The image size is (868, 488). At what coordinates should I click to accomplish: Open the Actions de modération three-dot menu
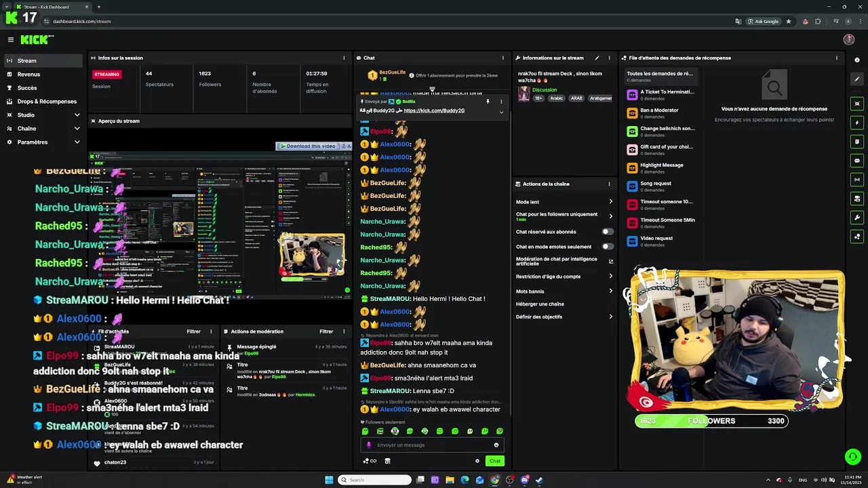tap(343, 331)
